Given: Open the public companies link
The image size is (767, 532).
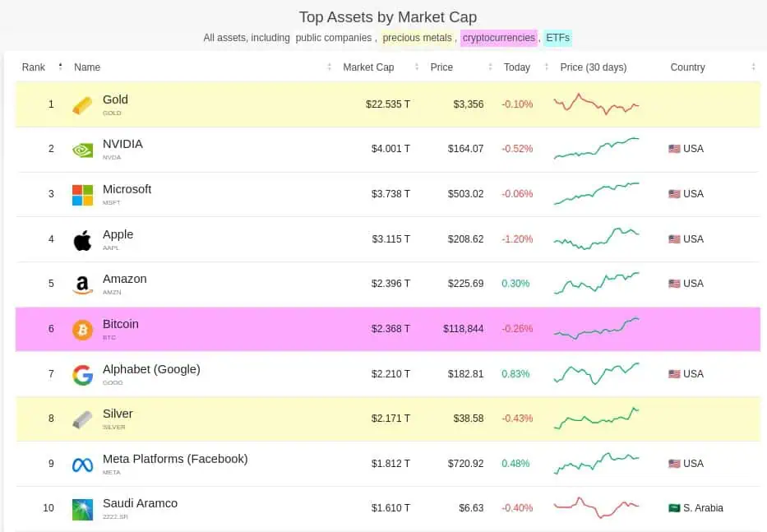Looking at the screenshot, I should (x=334, y=38).
